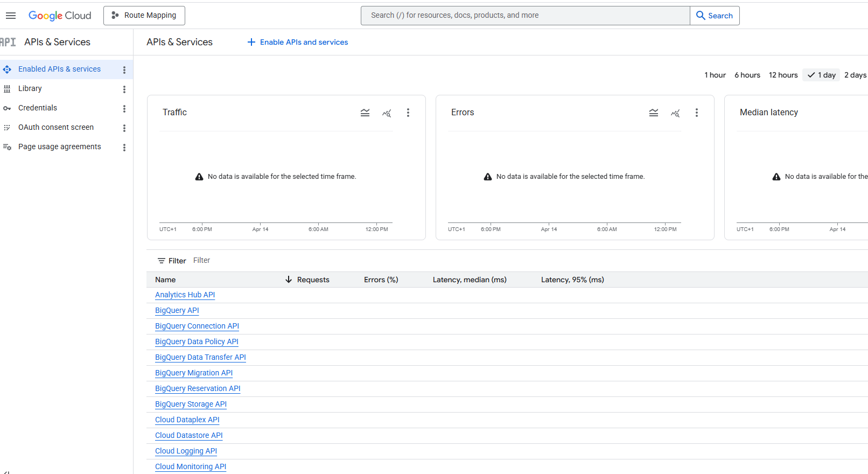Open more options for Credentials

point(124,109)
